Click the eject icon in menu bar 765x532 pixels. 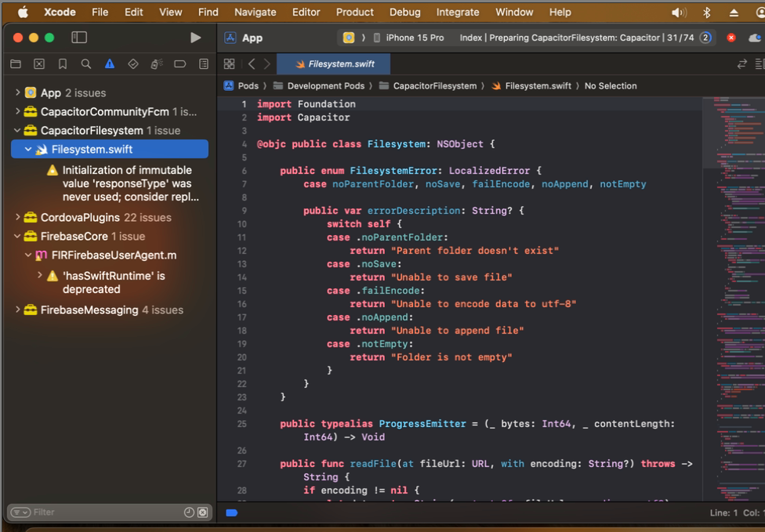coord(734,13)
